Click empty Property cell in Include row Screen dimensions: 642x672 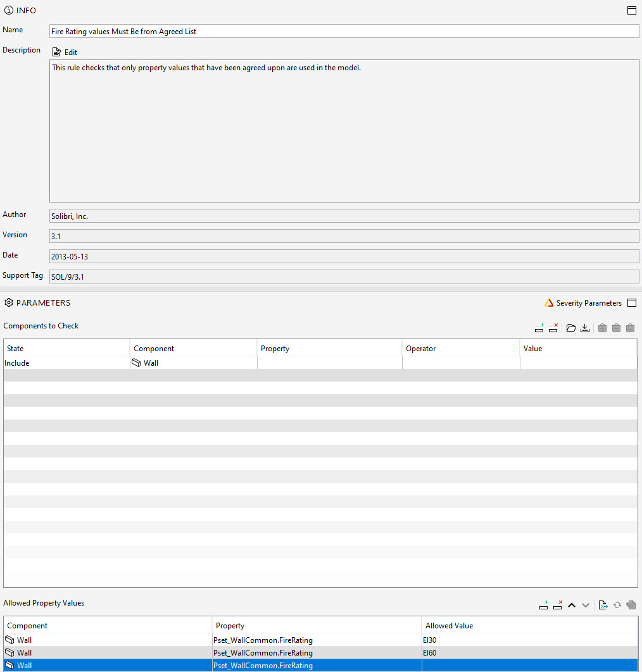click(330, 363)
